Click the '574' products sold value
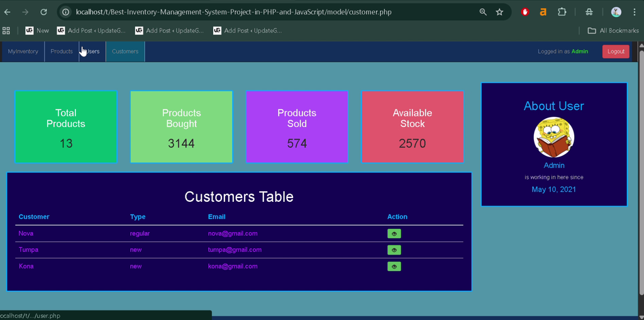This screenshot has height=320, width=644. pyautogui.click(x=297, y=144)
